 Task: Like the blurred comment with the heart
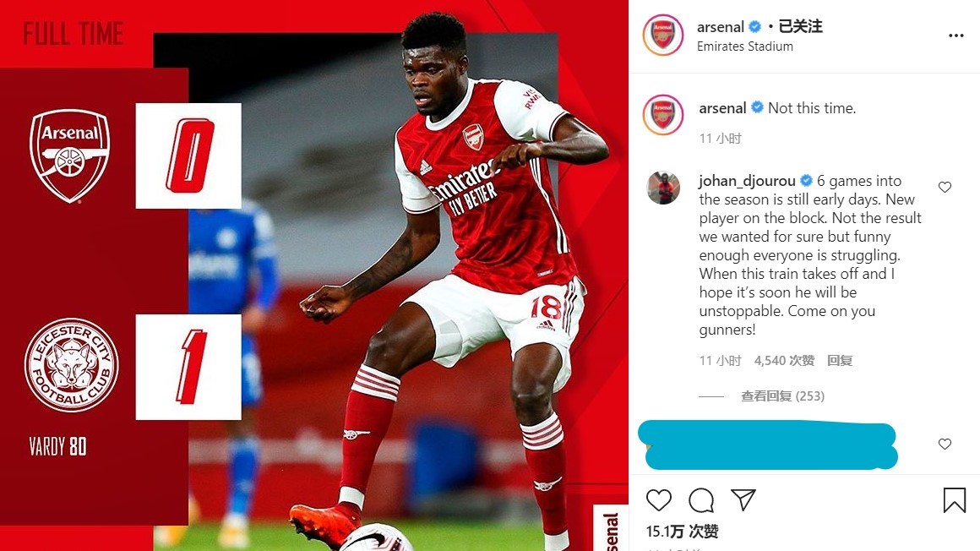945,444
